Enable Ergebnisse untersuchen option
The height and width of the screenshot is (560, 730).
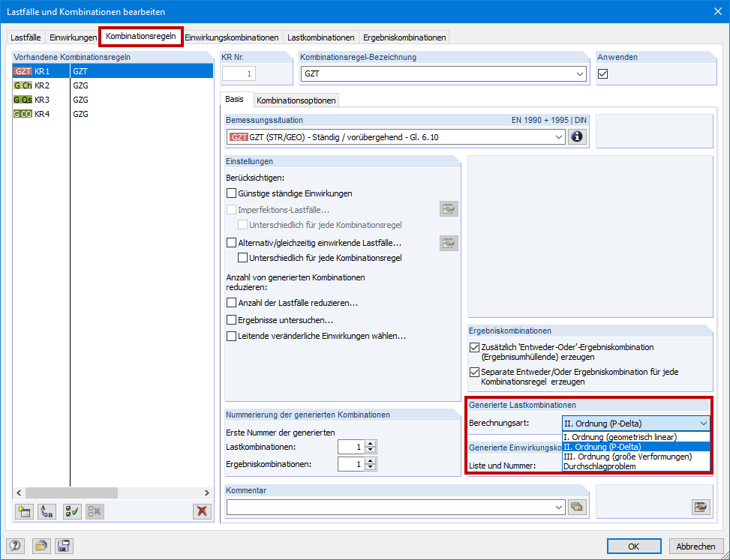coord(231,320)
